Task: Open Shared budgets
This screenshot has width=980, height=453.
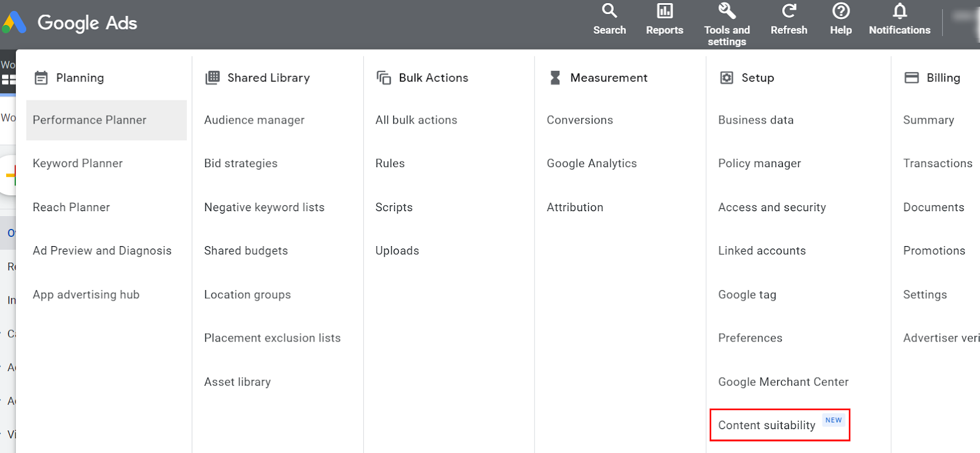Action: [246, 250]
